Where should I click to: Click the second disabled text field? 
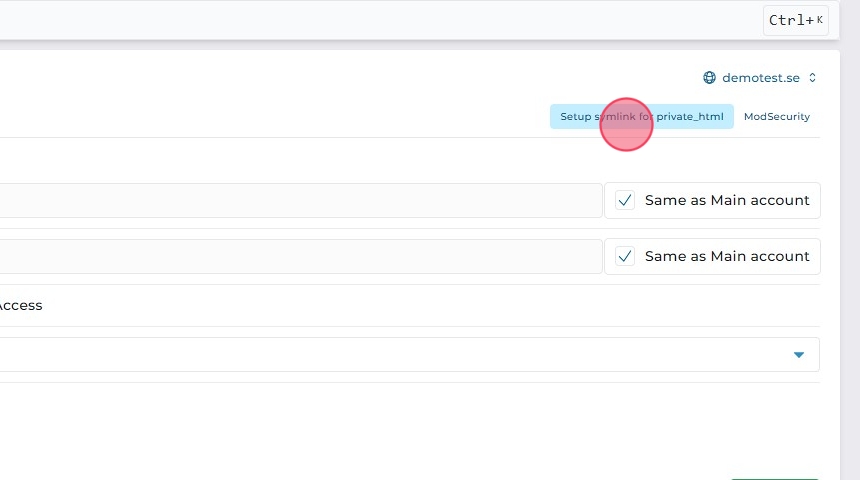pos(300,256)
